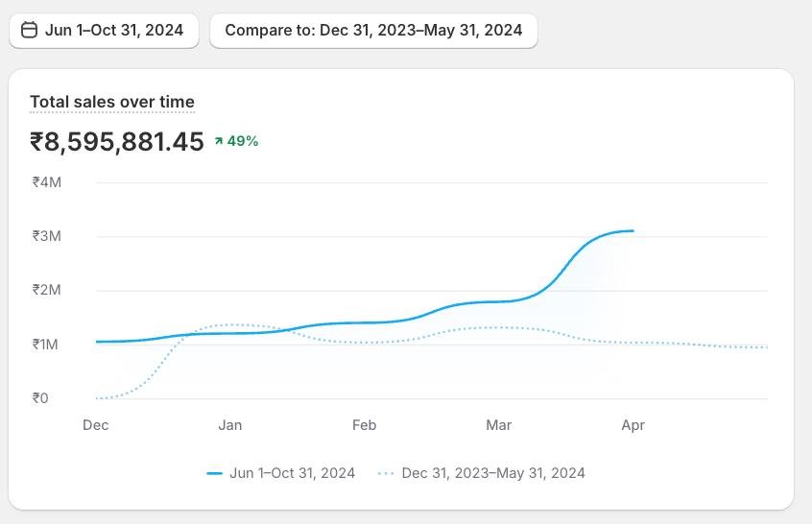Image resolution: width=812 pixels, height=524 pixels.
Task: Toggle the Jun 1–Oct 31, 2024 legend label
Action: click(x=292, y=473)
